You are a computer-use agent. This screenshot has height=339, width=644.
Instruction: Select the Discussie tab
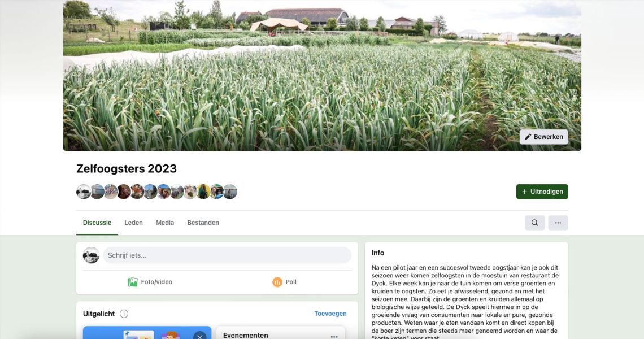97,223
